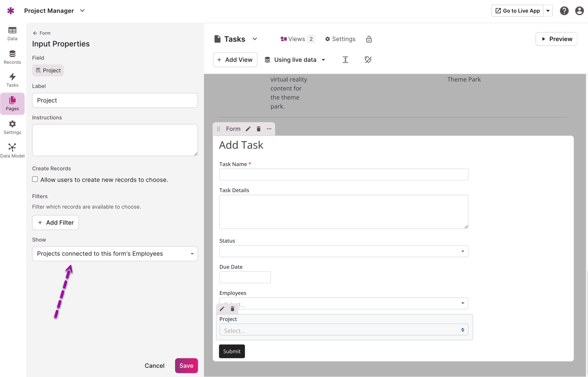Viewport: 588px width, 377px height.
Task: Open the Show filter dropdown for Projects
Action: point(114,254)
